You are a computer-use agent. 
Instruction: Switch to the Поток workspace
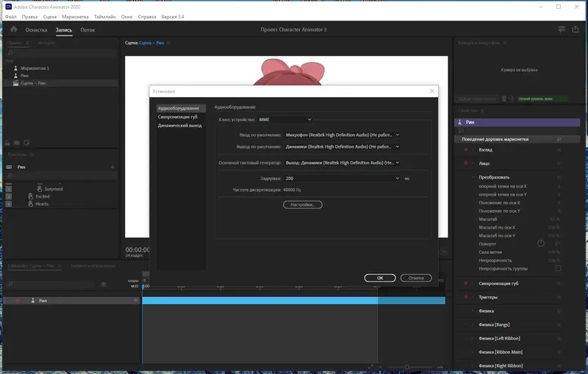click(x=87, y=30)
